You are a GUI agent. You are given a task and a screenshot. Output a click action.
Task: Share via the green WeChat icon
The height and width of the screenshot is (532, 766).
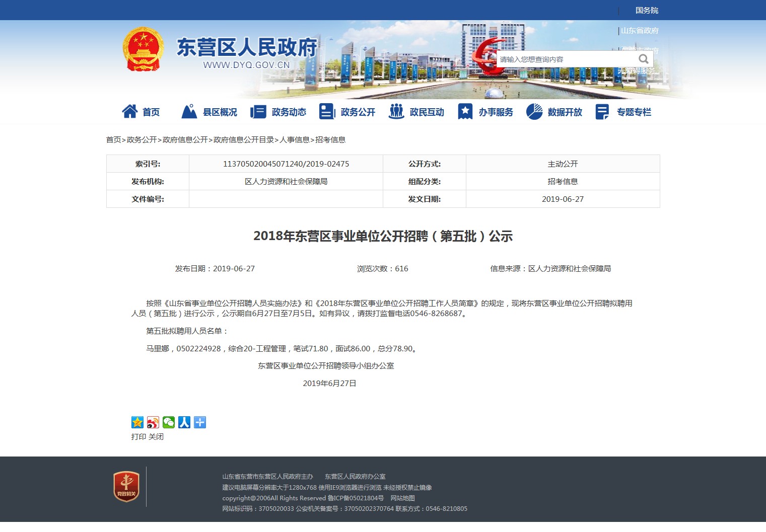coord(169,422)
